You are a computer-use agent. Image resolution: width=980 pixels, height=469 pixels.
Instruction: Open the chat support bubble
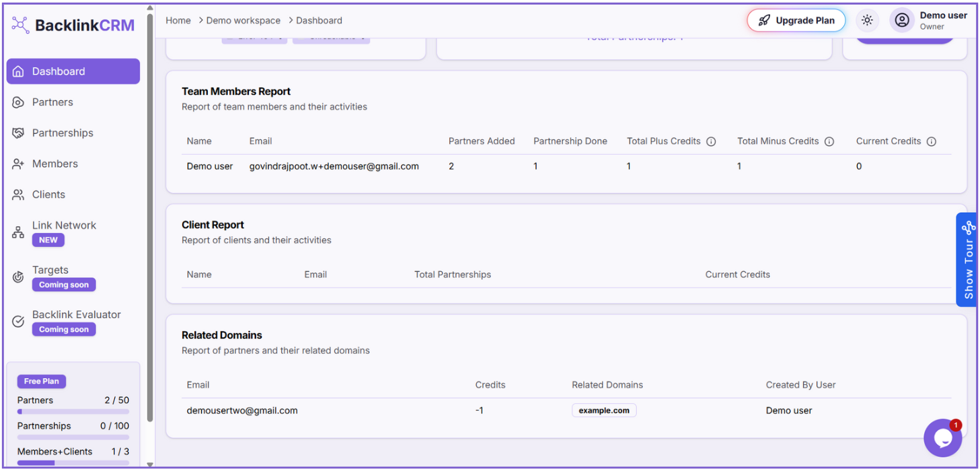pos(942,438)
